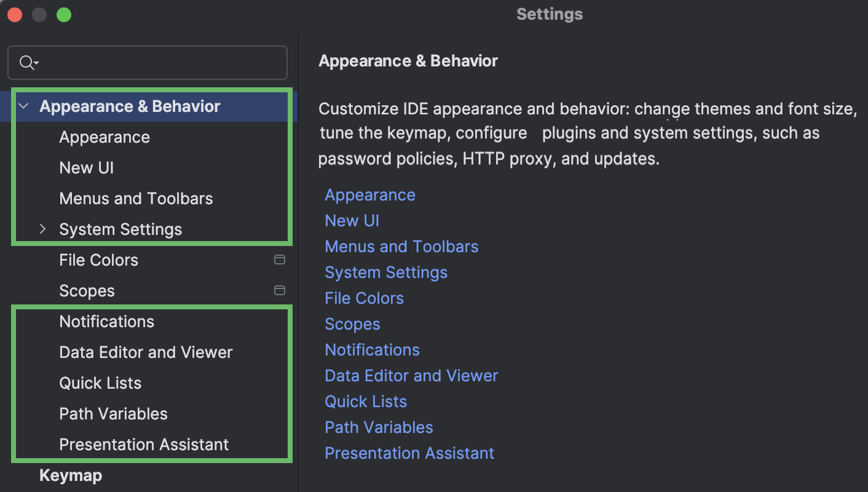Select Data Editor and Viewer settings
This screenshot has width=868, height=492.
[x=146, y=352]
